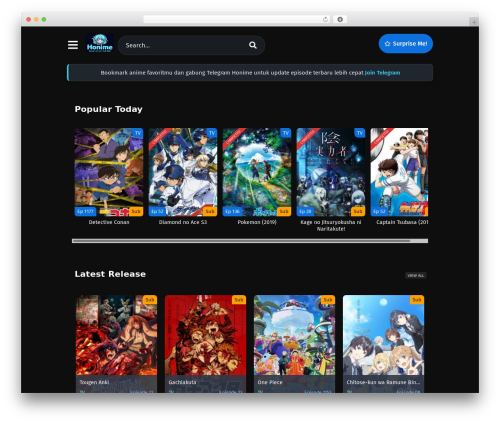The image size is (500, 423).
Task: Click TV badge on Diamond no Ace
Action: [x=212, y=133]
